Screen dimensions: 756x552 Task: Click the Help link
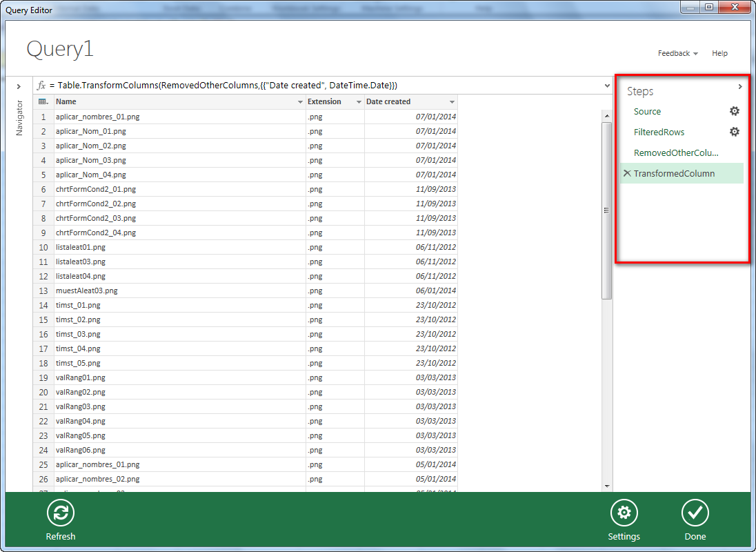tap(720, 54)
